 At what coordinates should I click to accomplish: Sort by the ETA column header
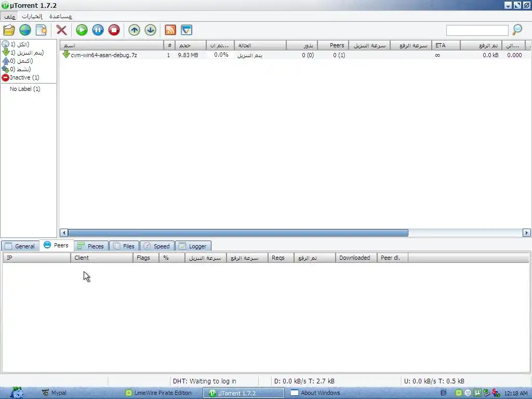point(446,46)
